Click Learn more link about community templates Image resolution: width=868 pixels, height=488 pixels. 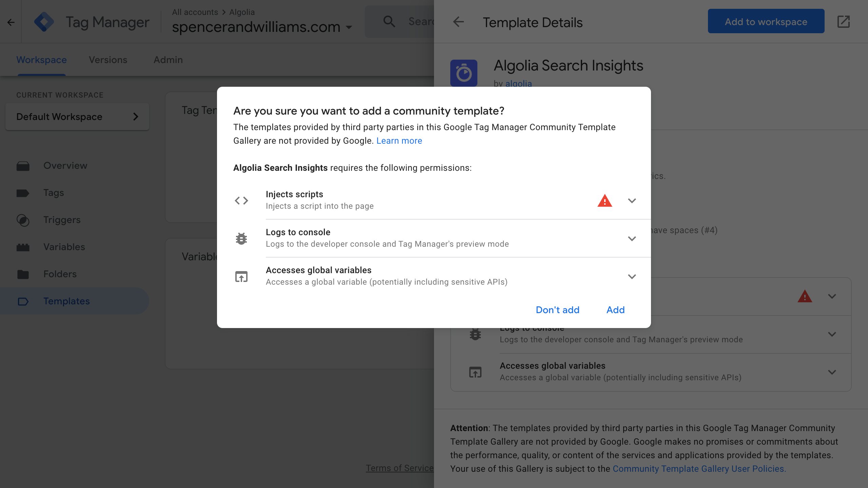[x=399, y=141]
